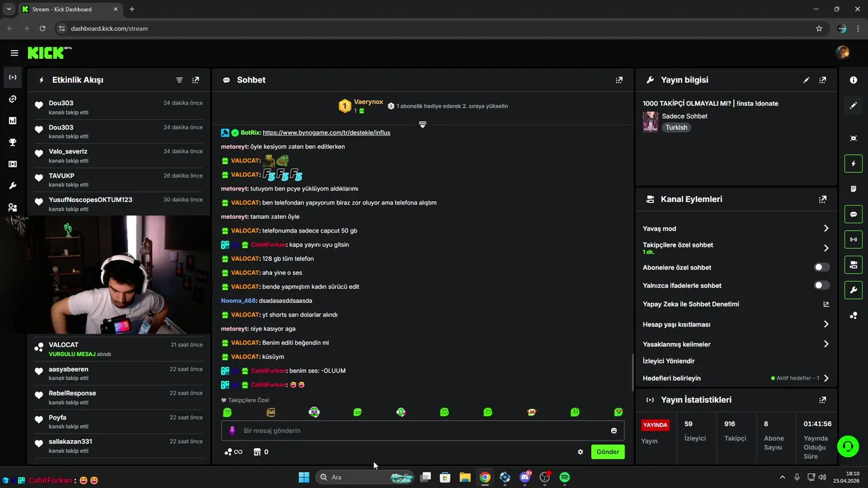Open the wrench settings icon in the left sidebar

pyautogui.click(x=12, y=186)
